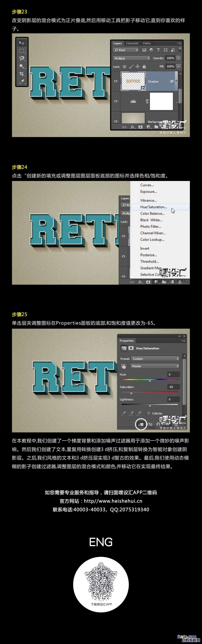This screenshot has height=644, width=202.
Task: Select the Eyedropper tool in step 23 toolbar
Action: pos(22,81)
